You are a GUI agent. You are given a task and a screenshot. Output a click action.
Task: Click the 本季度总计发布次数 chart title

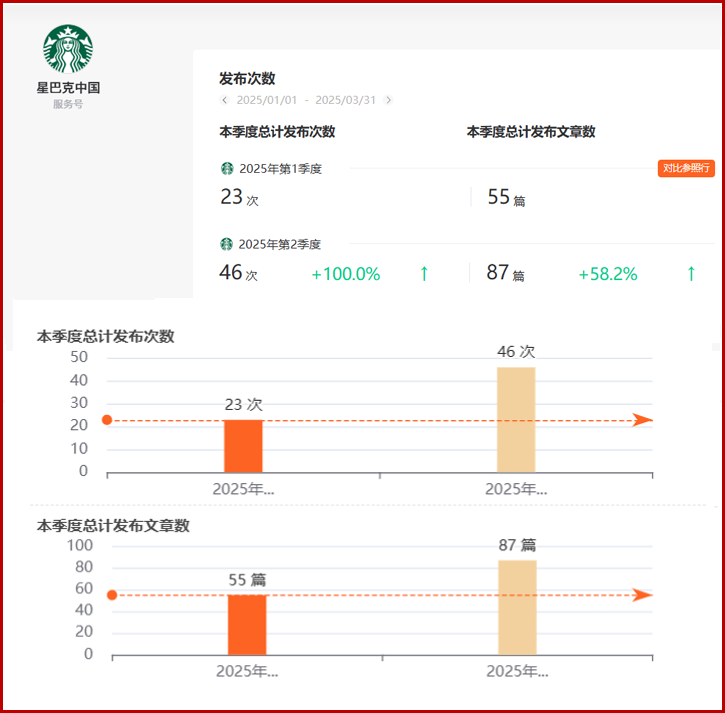click(x=105, y=336)
